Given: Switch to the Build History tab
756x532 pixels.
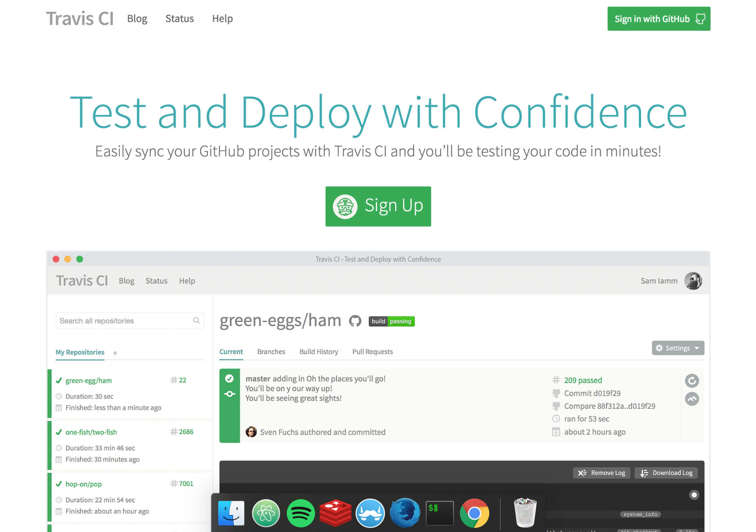Looking at the screenshot, I should point(318,352).
